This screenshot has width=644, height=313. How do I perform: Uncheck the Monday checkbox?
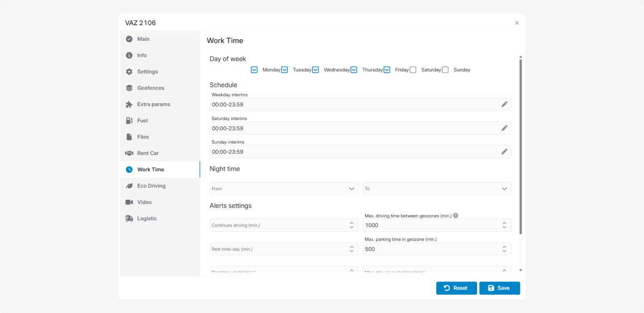(254, 70)
